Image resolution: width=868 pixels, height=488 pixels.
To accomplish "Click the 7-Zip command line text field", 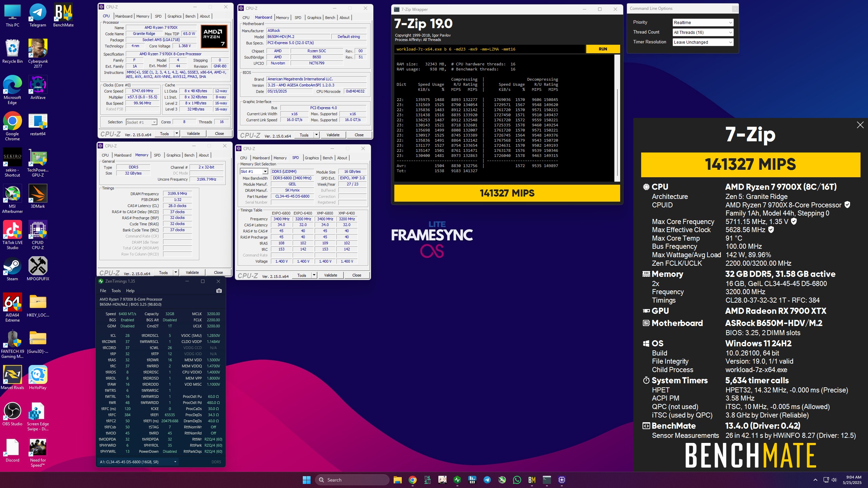I will click(x=490, y=49).
